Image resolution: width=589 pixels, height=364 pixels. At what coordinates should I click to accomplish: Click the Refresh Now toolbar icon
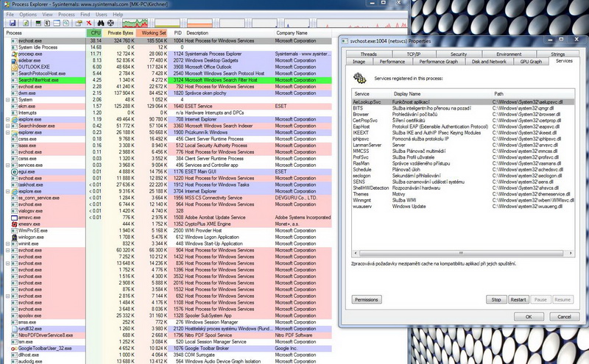[26, 24]
